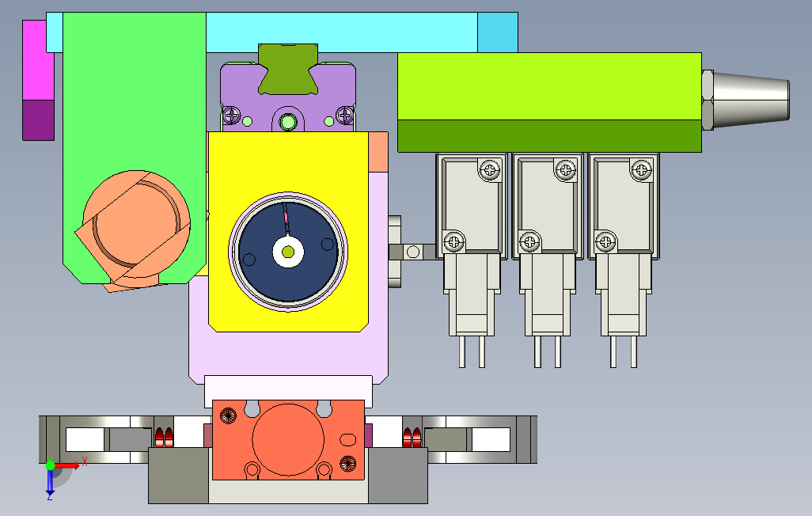This screenshot has width=812, height=516.
Task: Select the white hub at the disk center
Action: pos(288,252)
